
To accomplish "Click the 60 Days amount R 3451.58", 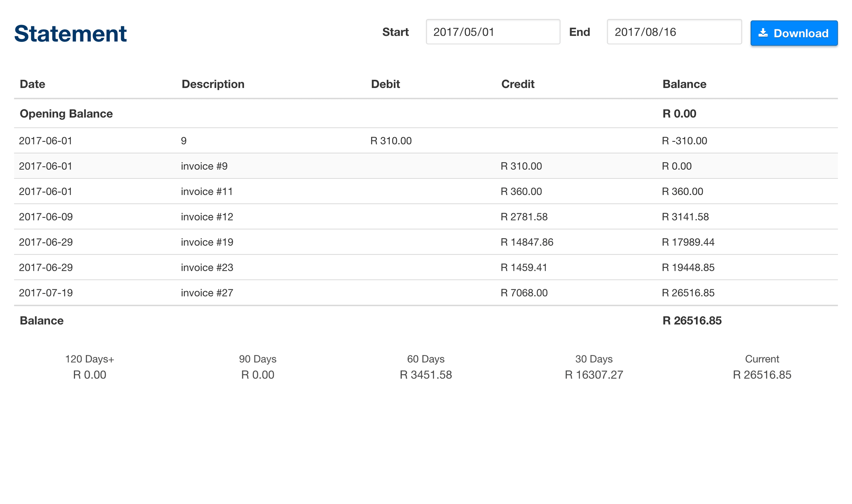I will (x=426, y=375).
